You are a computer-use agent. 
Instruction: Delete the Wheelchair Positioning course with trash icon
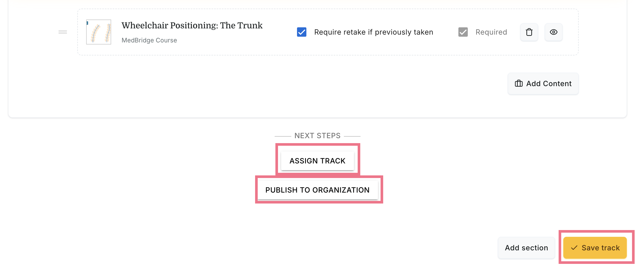point(529,32)
